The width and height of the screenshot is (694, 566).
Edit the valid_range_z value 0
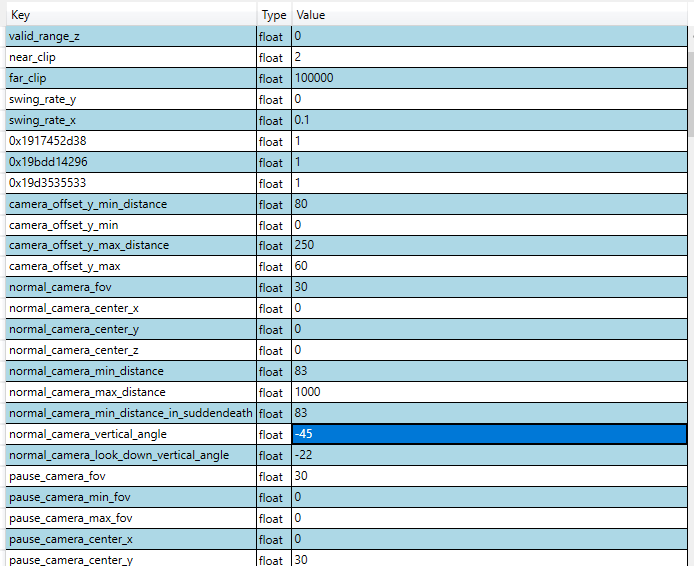coord(490,36)
